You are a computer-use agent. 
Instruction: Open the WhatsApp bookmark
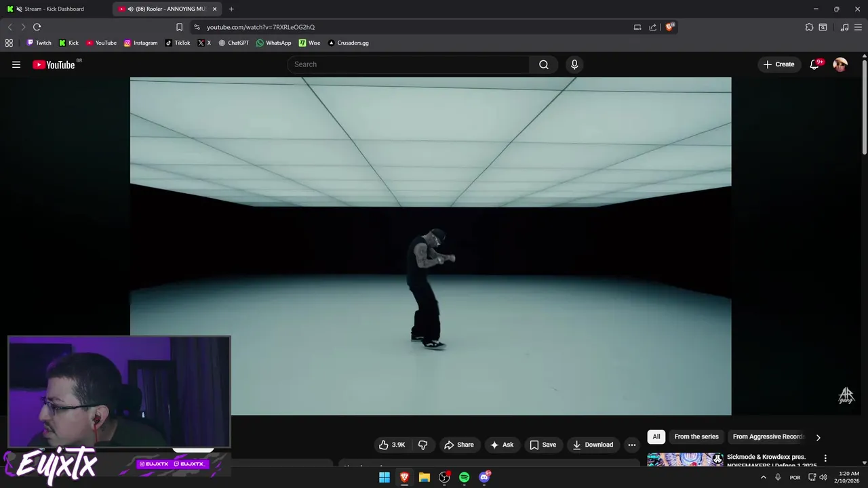tap(273, 43)
